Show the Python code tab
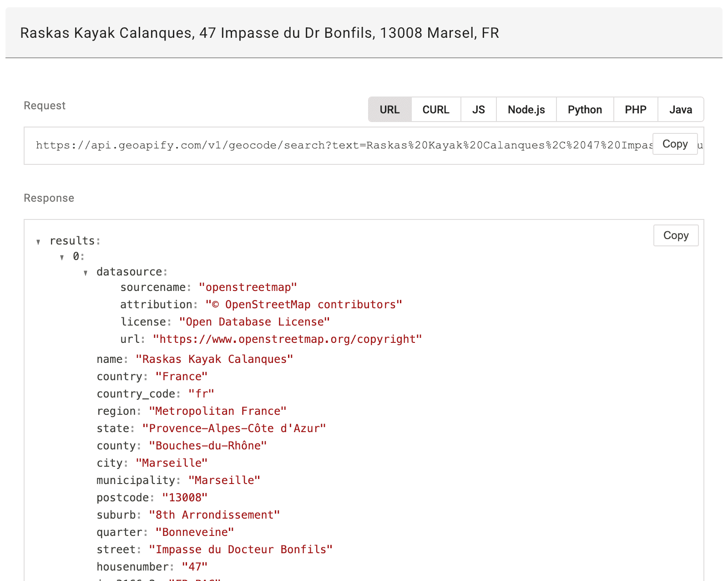Image resolution: width=728 pixels, height=581 pixels. click(x=585, y=110)
